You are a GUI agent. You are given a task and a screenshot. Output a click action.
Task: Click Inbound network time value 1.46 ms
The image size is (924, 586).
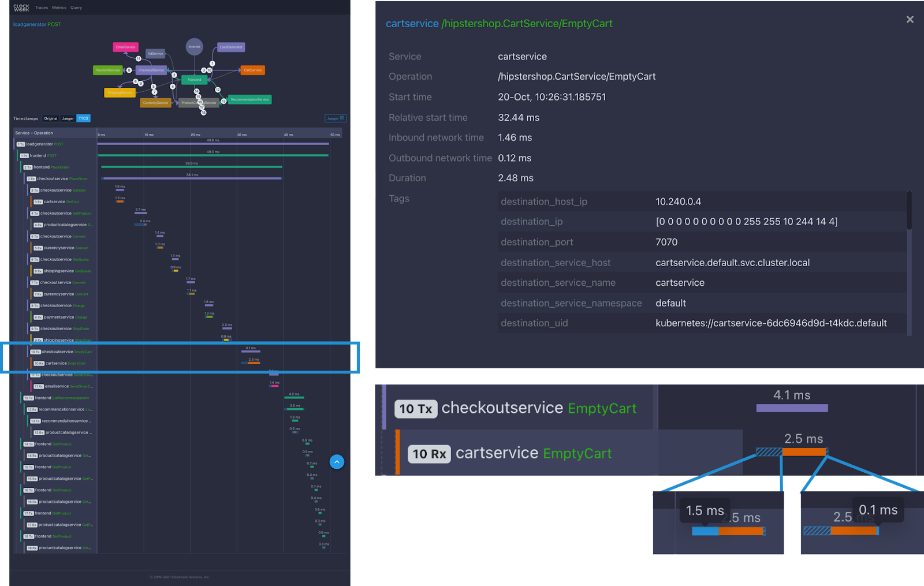point(515,138)
